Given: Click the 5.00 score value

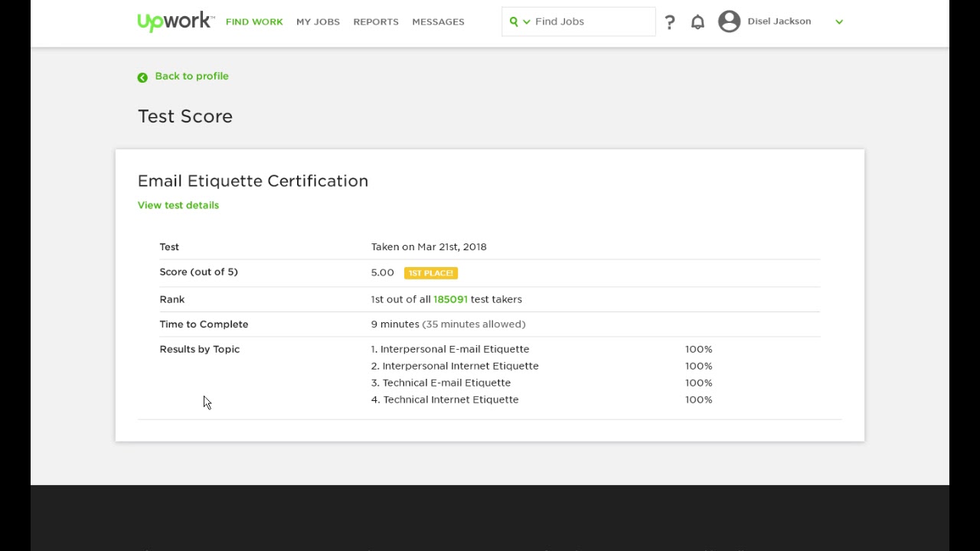Looking at the screenshot, I should [x=382, y=272].
